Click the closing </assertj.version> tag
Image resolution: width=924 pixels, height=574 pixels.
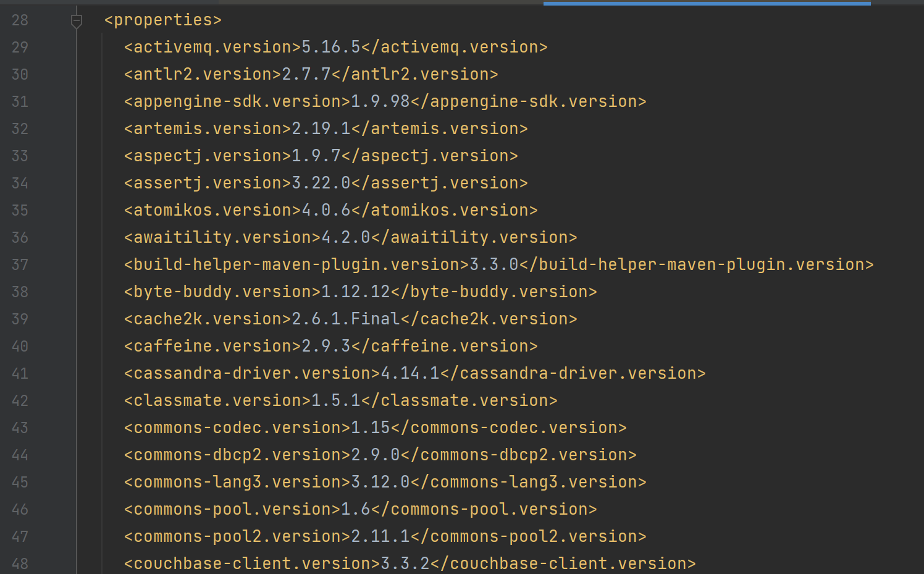click(x=440, y=183)
